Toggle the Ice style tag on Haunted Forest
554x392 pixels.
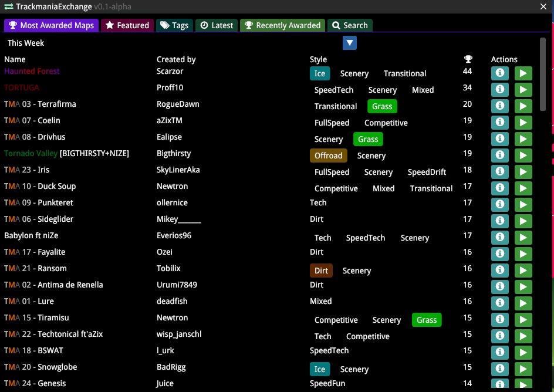[319, 73]
